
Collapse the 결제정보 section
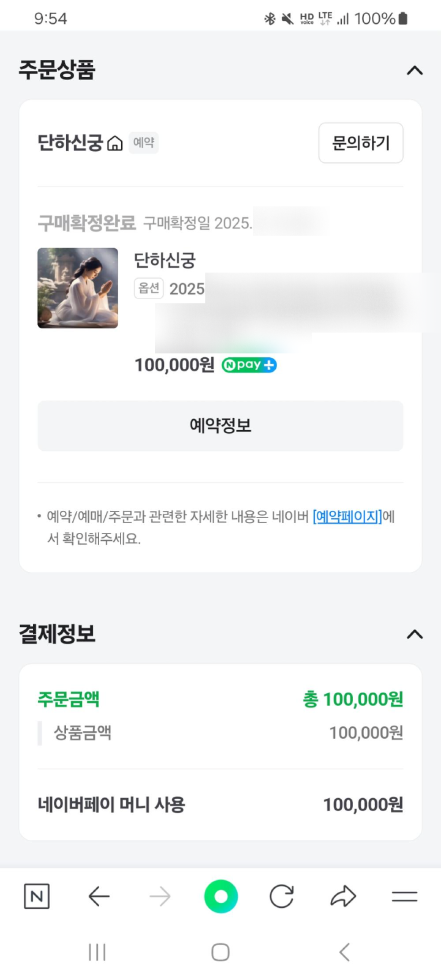pos(415,635)
